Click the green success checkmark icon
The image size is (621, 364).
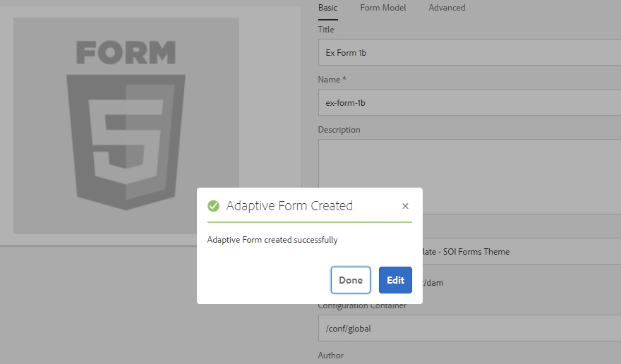213,206
